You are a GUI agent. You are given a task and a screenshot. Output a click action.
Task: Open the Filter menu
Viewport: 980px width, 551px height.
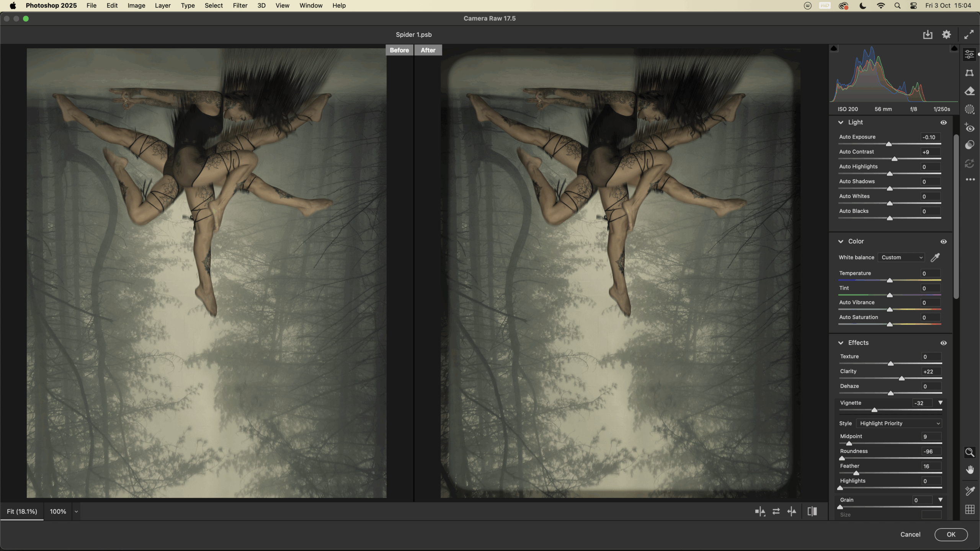pyautogui.click(x=240, y=5)
